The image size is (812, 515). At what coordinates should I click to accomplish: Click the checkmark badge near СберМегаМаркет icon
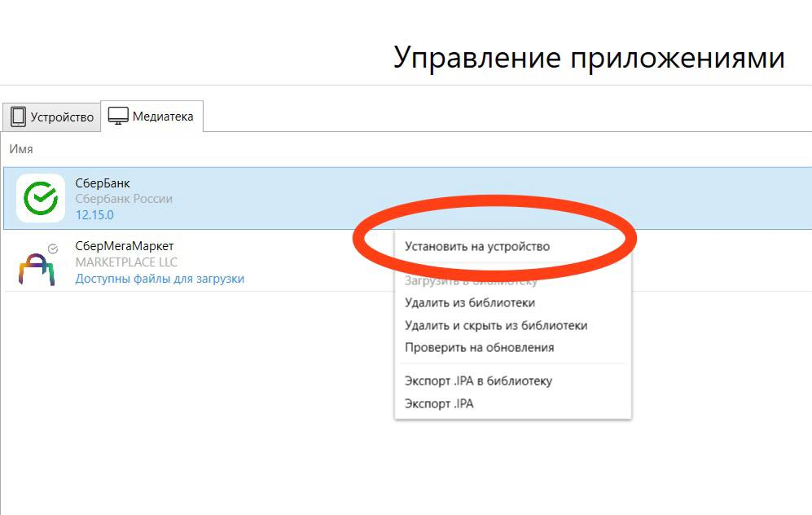click(x=53, y=249)
